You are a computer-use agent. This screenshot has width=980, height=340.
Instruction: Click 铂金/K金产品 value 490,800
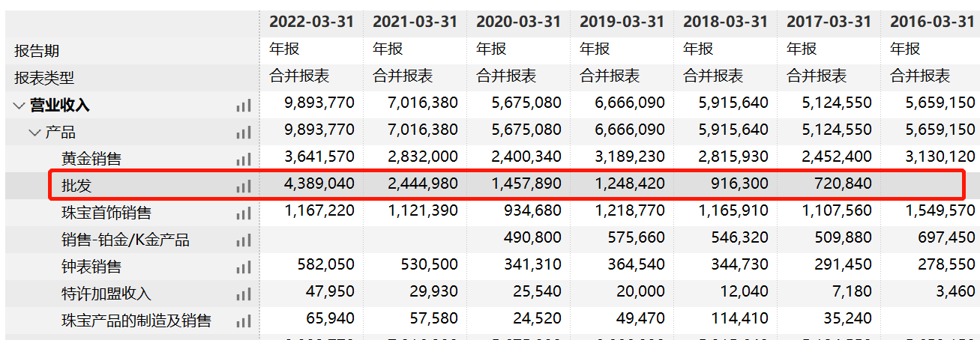point(533,237)
